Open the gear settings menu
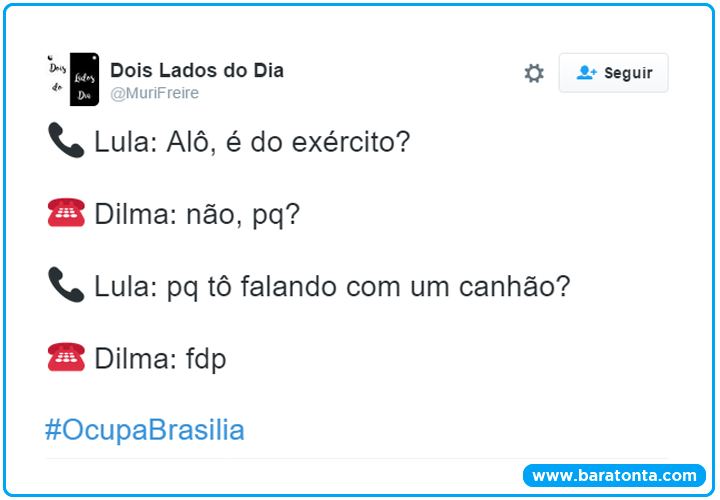The image size is (720, 500). pyautogui.click(x=534, y=73)
